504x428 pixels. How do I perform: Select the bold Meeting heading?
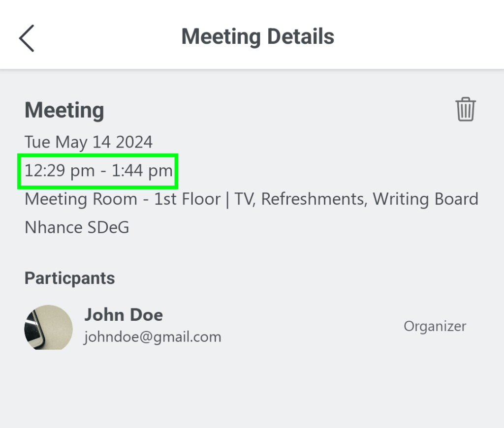(64, 110)
